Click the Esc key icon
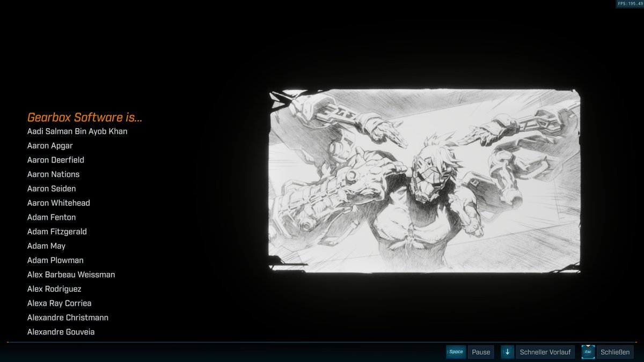The image size is (644, 362). tap(588, 352)
